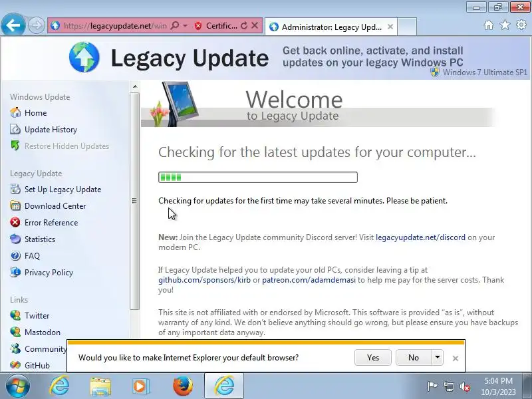This screenshot has height=399, width=532.
Task: Select the Administrator: Legacy Update tab
Action: click(331, 27)
